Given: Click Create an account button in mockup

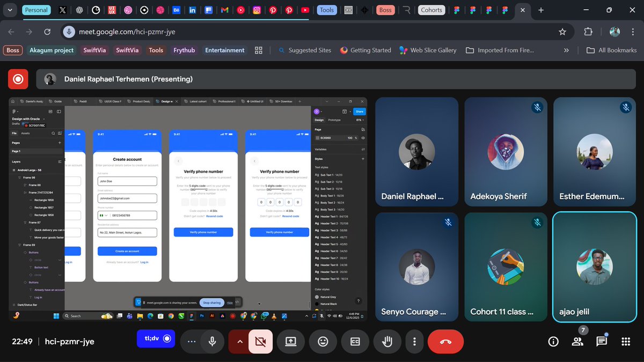Looking at the screenshot, I should point(127,251).
